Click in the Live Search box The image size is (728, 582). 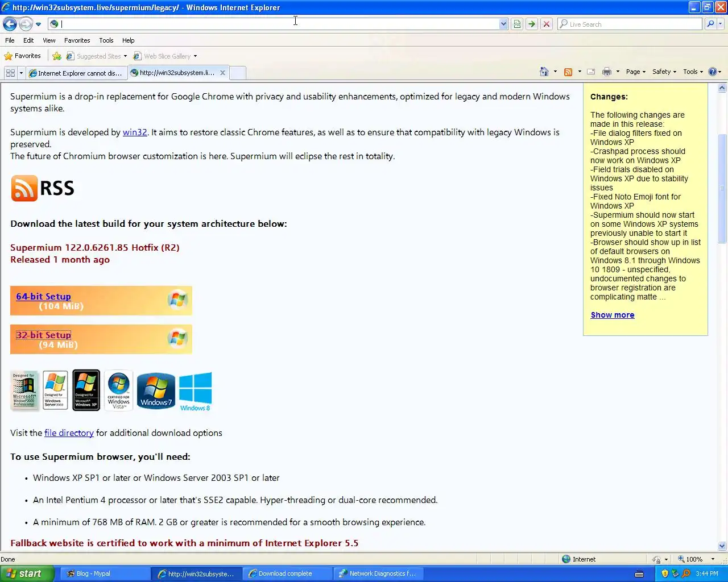(x=630, y=24)
